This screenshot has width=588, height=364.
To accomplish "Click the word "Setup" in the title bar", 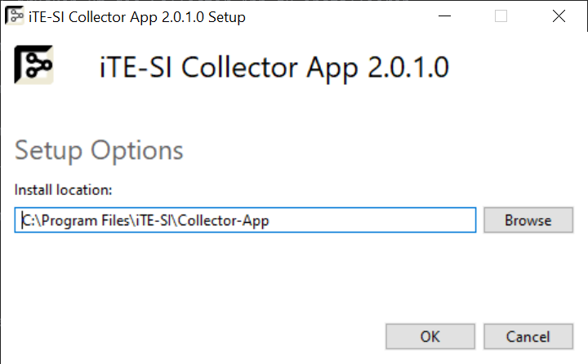I will [x=226, y=16].
